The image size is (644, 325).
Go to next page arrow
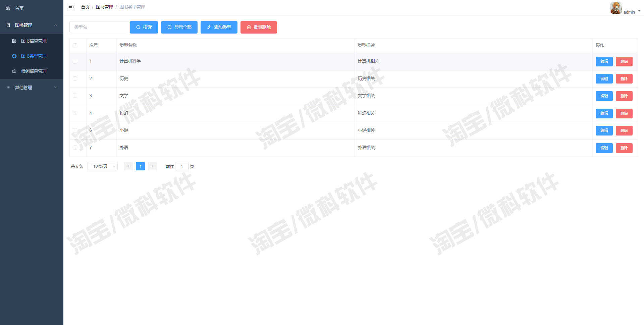coord(152,166)
